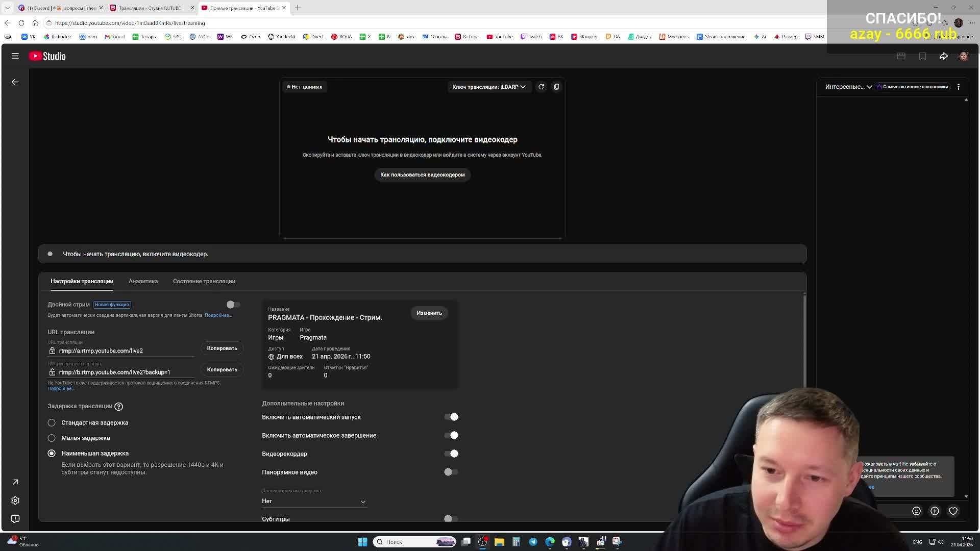The height and width of the screenshot is (551, 980).
Task: Select Стандартная задержка radio button
Action: [52, 422]
